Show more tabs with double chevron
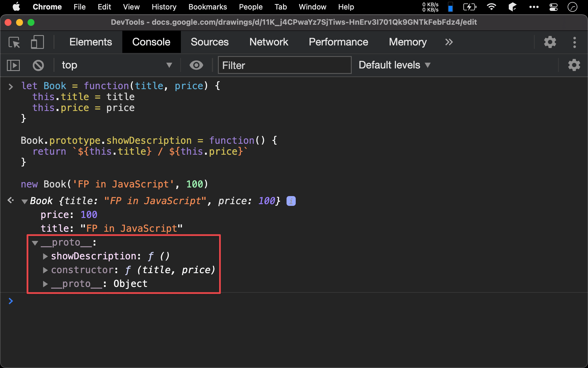Screen dimensions: 588x368 (x=449, y=42)
